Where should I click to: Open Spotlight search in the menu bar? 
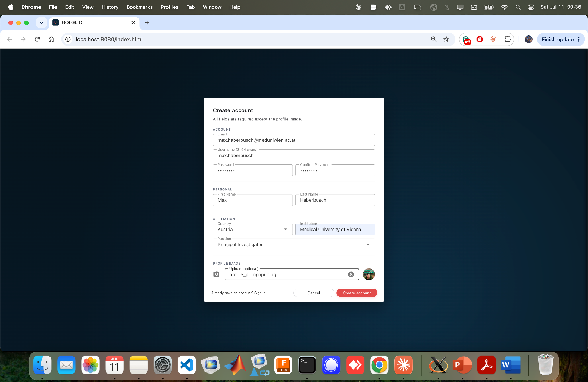pyautogui.click(x=518, y=7)
